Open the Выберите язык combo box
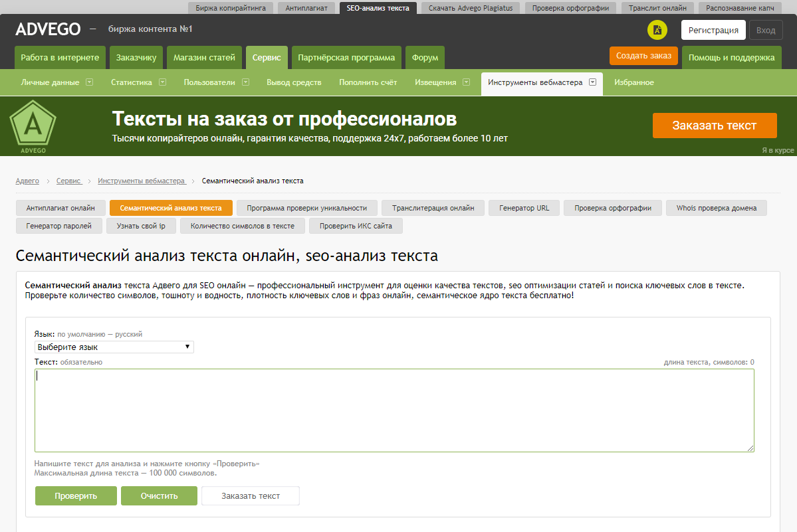797x532 pixels. pos(114,347)
